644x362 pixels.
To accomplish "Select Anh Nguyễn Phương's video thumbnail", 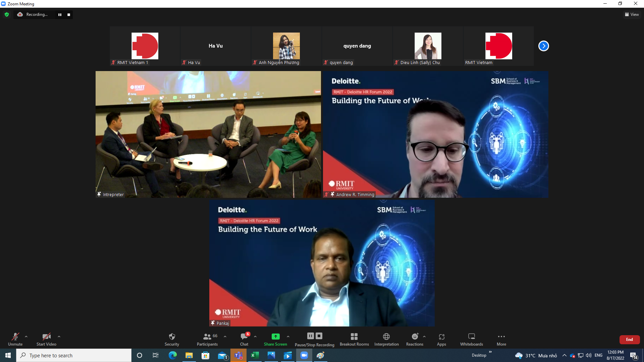I will pyautogui.click(x=286, y=46).
